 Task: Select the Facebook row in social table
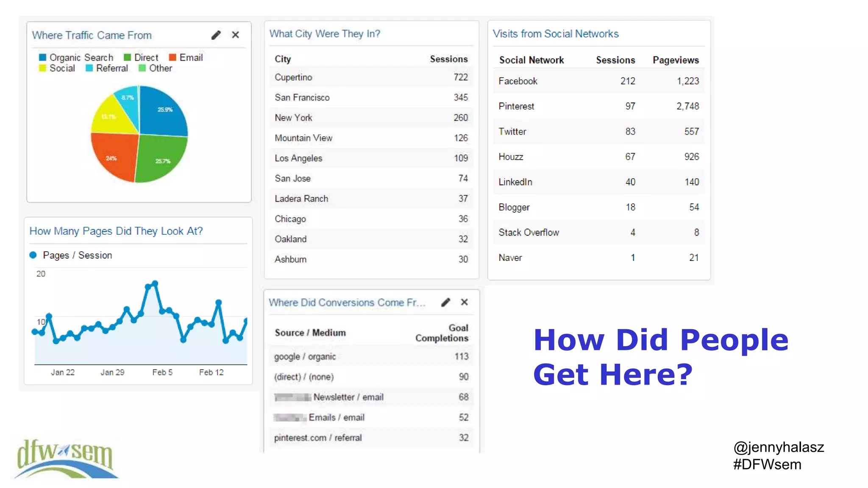tap(598, 81)
